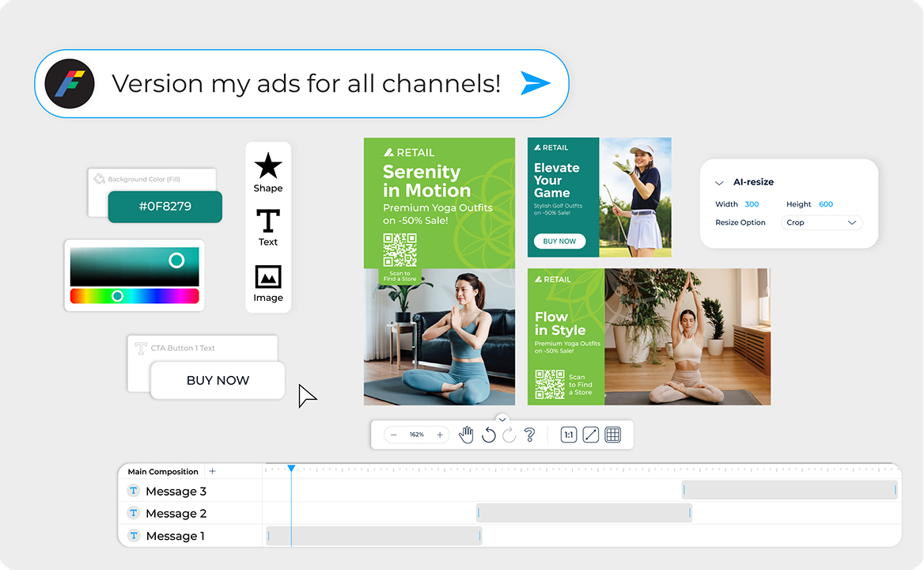Click the zoom out minus icon
This screenshot has width=924, height=570.
coord(394,435)
